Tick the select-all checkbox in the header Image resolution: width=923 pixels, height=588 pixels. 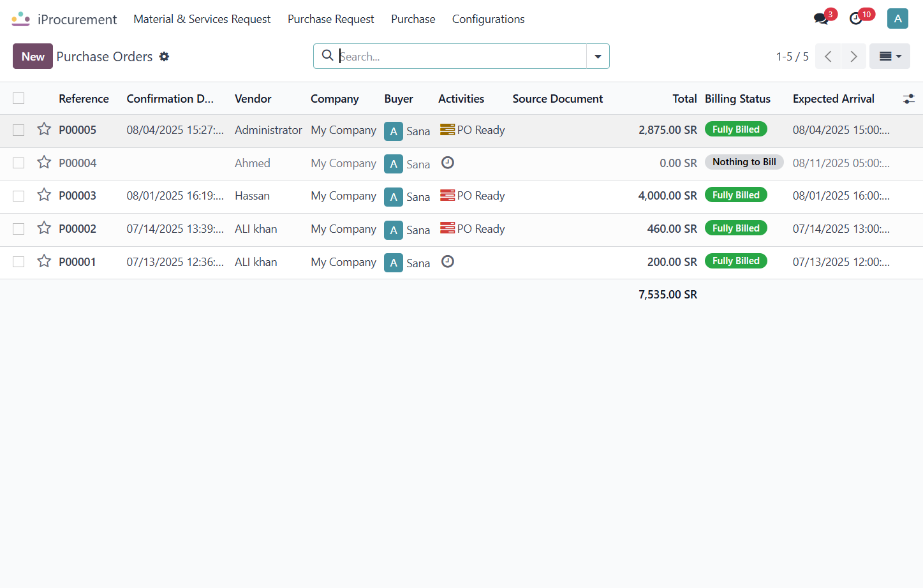click(18, 98)
